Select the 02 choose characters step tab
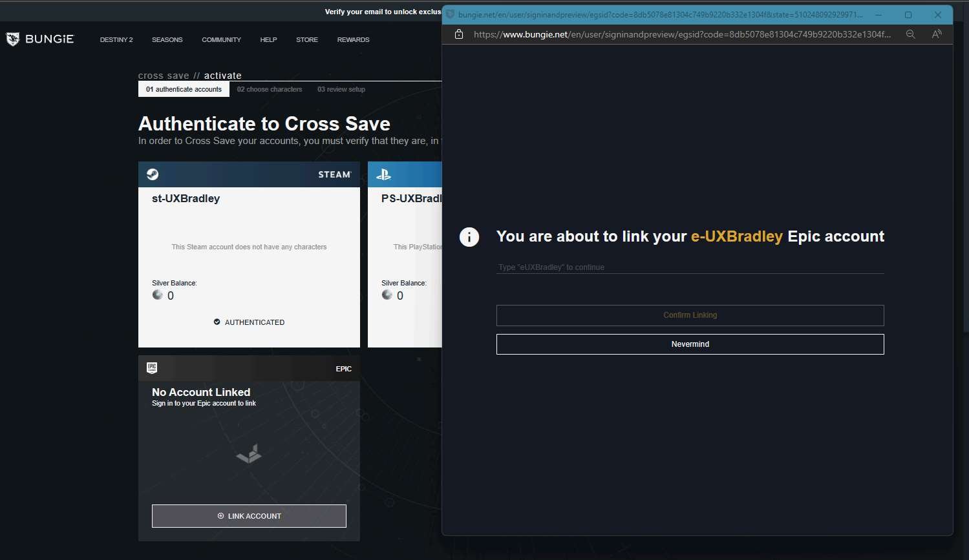 [270, 89]
